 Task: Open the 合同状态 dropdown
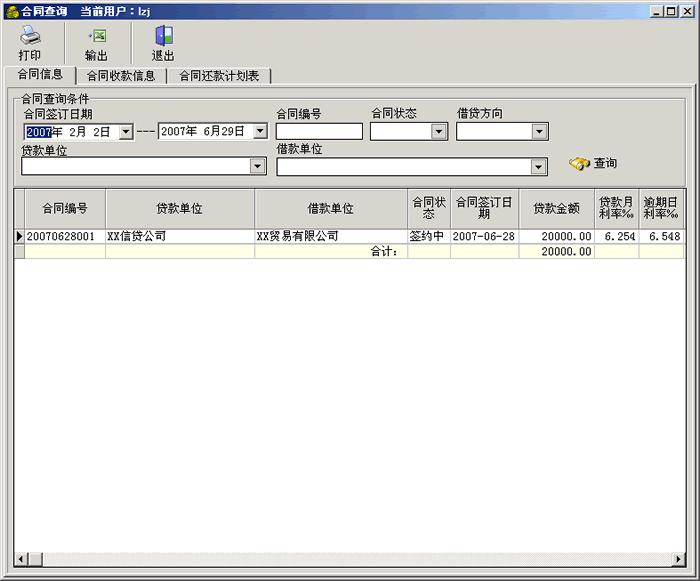tap(439, 132)
